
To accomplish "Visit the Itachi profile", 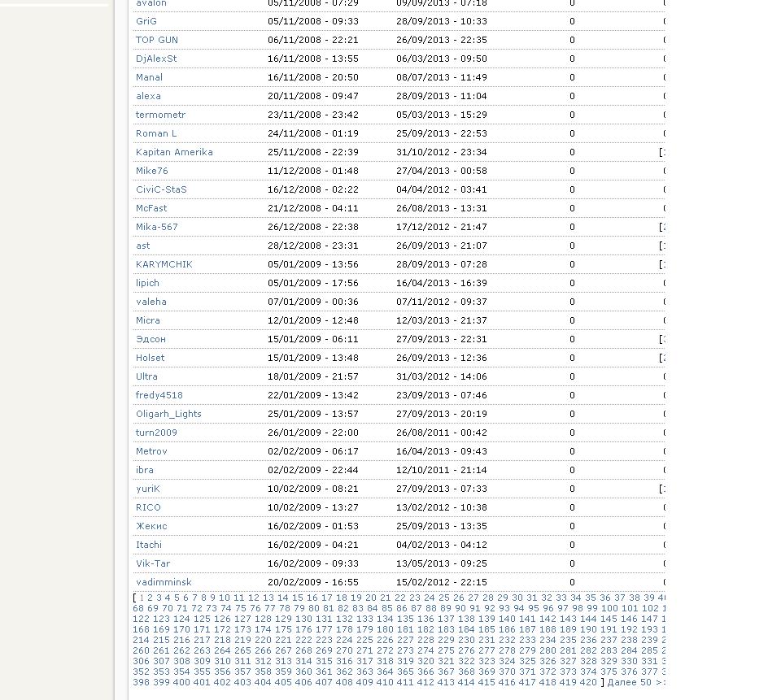I will tap(148, 545).
